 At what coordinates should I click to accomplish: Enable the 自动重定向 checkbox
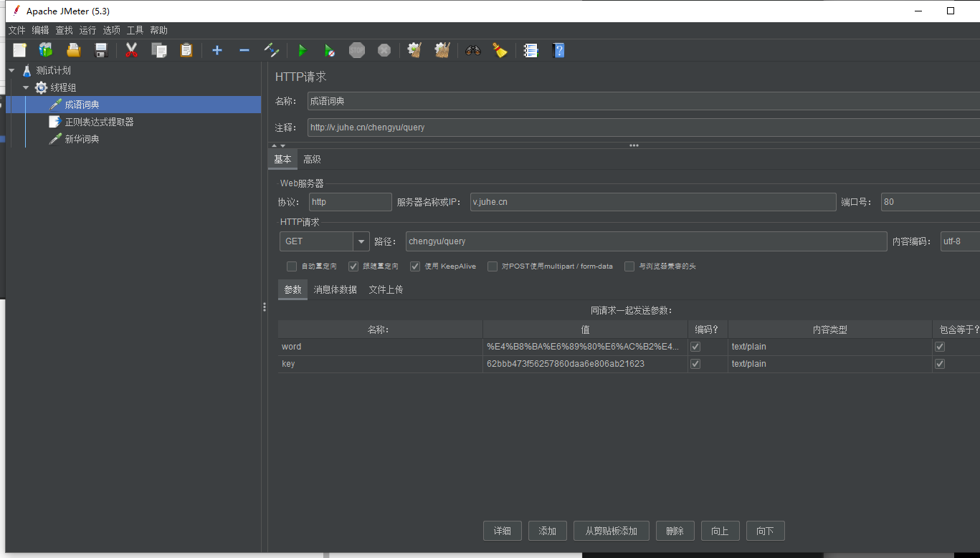pos(292,266)
